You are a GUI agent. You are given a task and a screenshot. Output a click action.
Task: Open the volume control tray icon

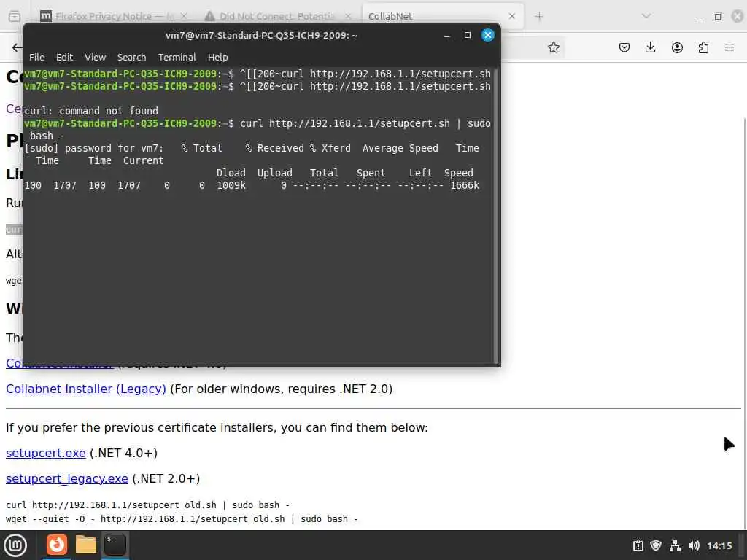tap(694, 545)
